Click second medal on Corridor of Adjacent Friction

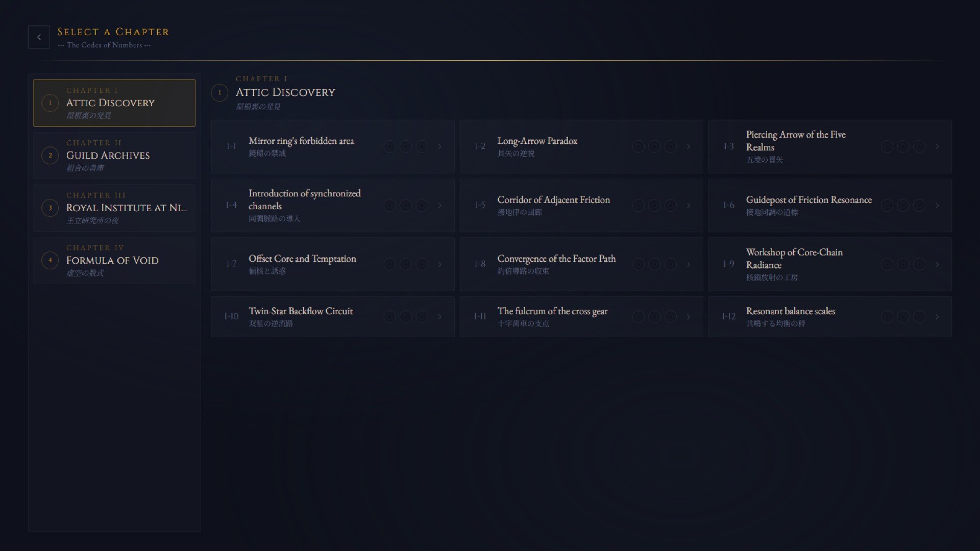pyautogui.click(x=654, y=206)
